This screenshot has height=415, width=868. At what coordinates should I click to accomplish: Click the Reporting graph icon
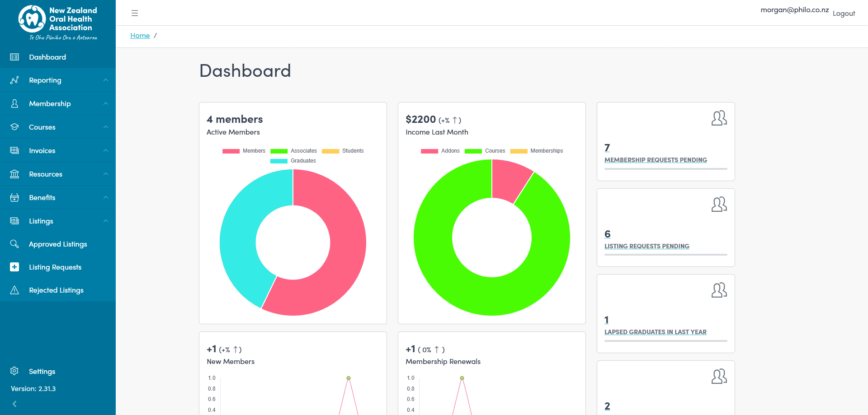(x=14, y=80)
